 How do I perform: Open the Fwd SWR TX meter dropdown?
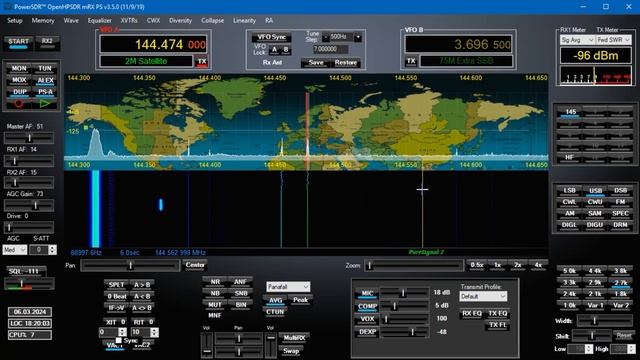[613, 40]
